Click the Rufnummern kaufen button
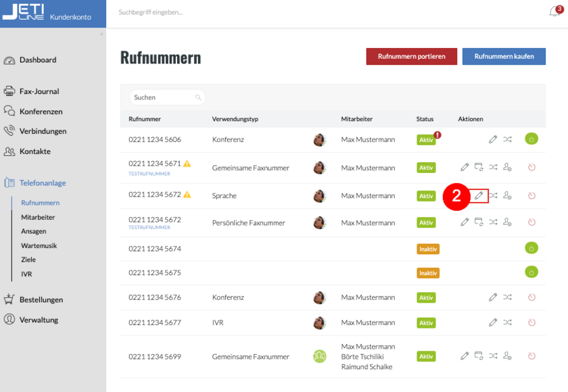The width and height of the screenshot is (568, 392). point(504,57)
